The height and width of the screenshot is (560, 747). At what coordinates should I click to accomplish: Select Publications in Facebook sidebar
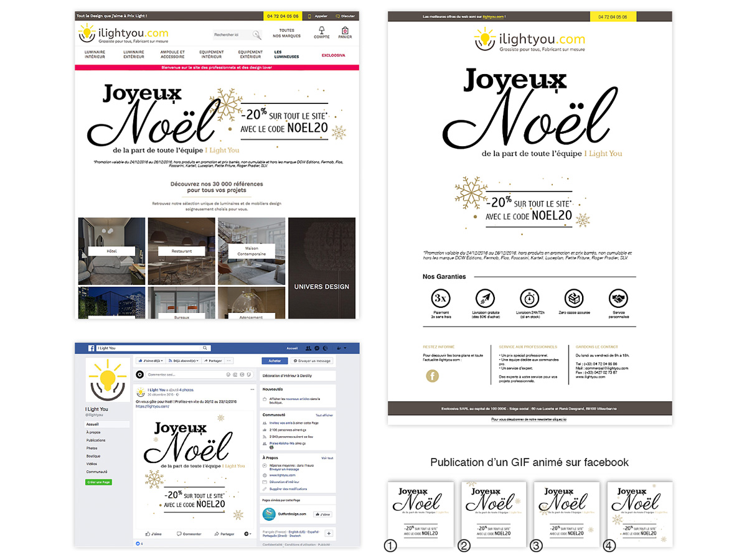click(96, 440)
